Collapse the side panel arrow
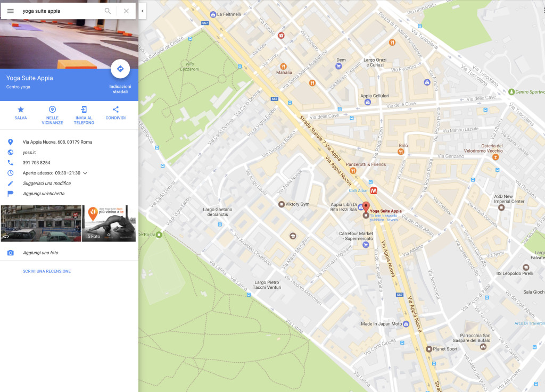 click(143, 11)
